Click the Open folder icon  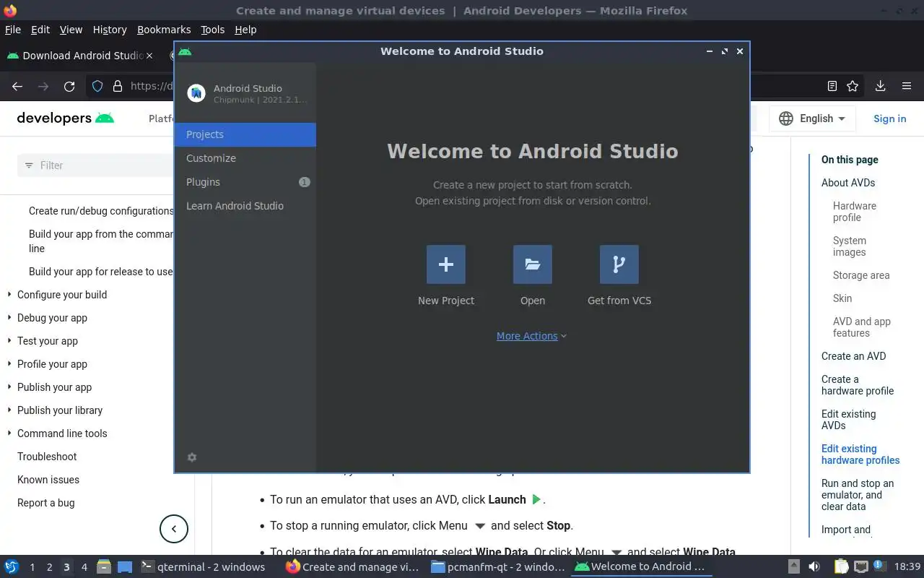pyautogui.click(x=533, y=264)
